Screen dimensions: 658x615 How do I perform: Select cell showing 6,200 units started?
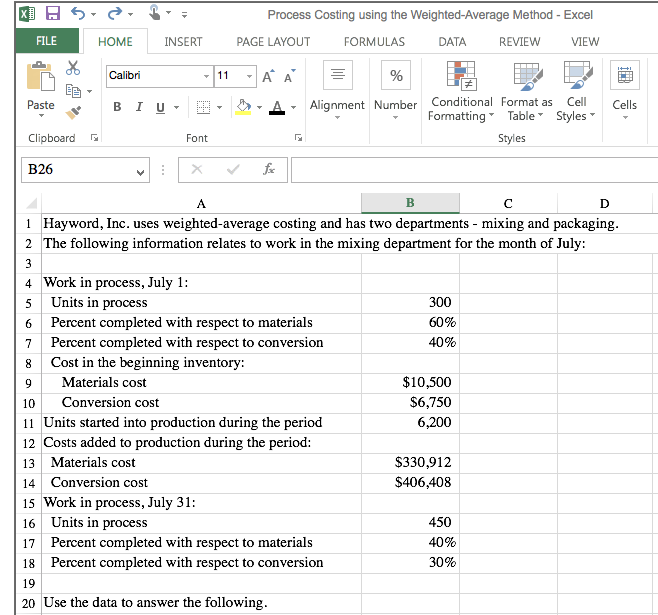point(410,423)
